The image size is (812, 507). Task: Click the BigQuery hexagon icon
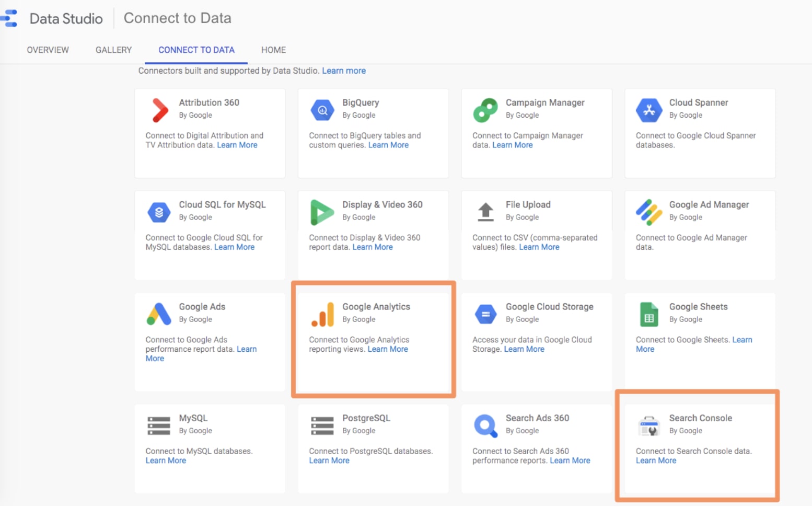click(x=322, y=110)
